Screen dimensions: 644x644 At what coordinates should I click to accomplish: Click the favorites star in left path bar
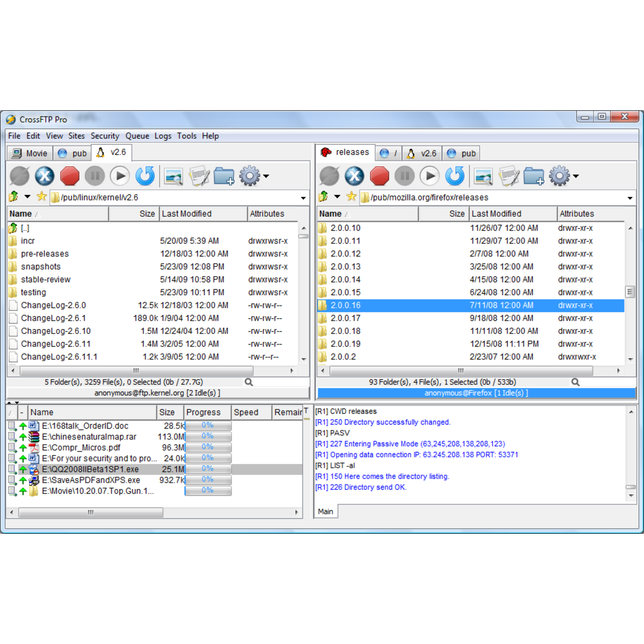point(42,197)
